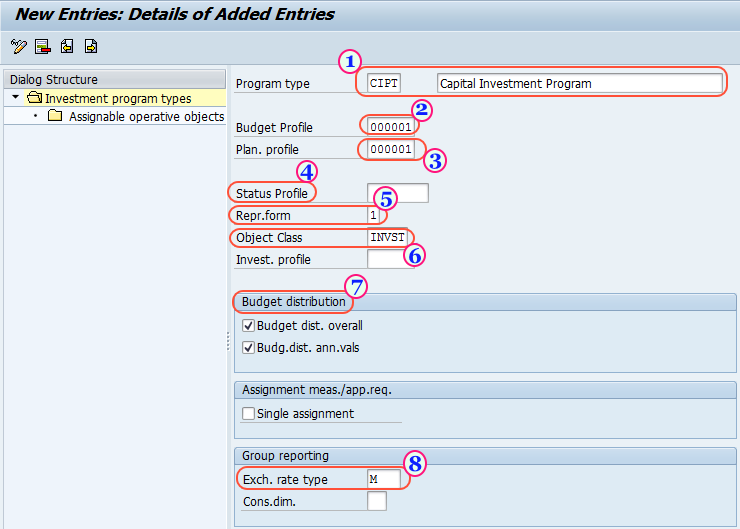Click the Previous entry toolbar icon

point(67,46)
